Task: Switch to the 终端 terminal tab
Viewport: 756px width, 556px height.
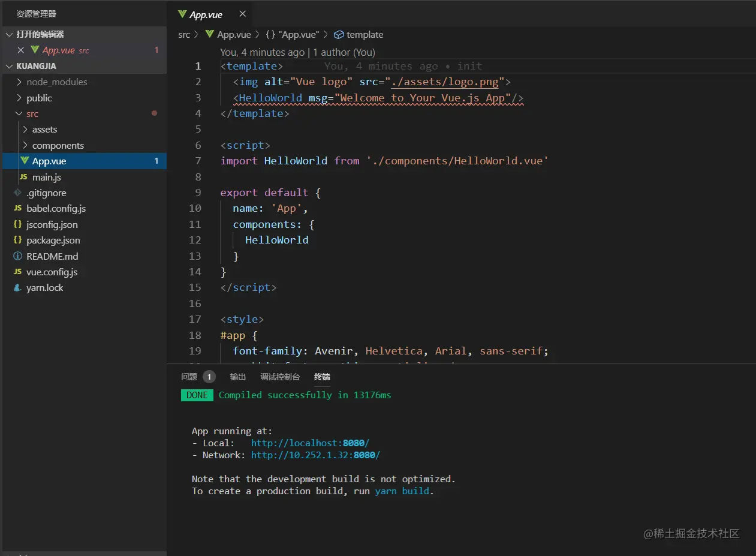Action: 322,377
